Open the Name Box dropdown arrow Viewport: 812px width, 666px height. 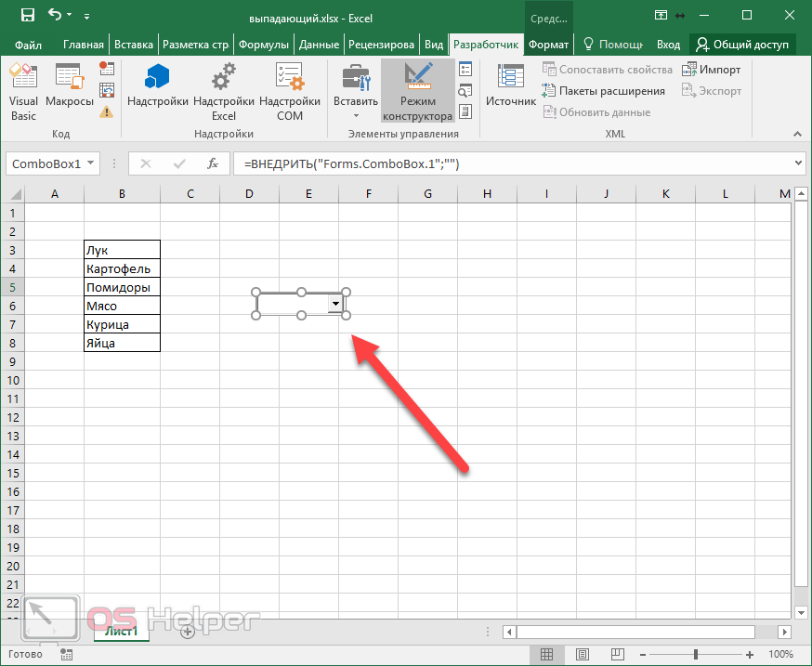point(90,163)
